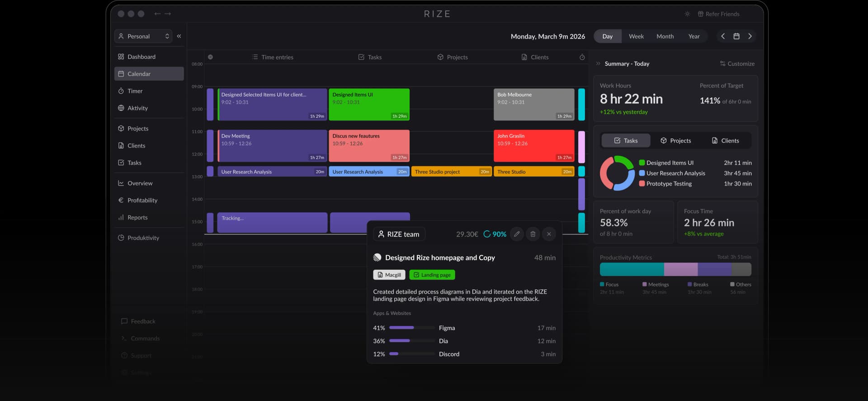Navigate forward with right arrow in title bar
This screenshot has height=401, width=868.
(168, 14)
